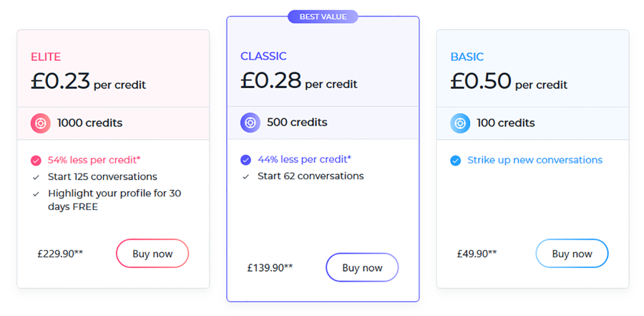Click tick beside Highlight your profile feature

[x=36, y=193]
